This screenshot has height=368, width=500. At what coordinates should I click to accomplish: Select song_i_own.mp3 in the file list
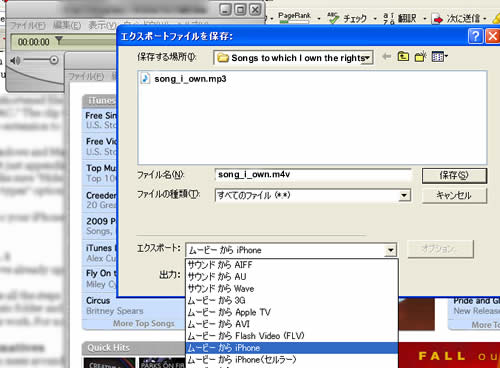point(190,79)
